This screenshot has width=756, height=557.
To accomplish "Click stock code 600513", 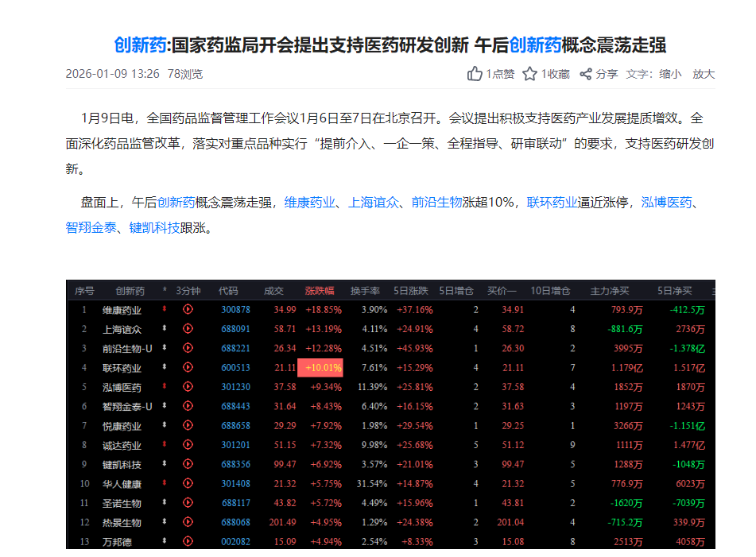I will click(236, 368).
